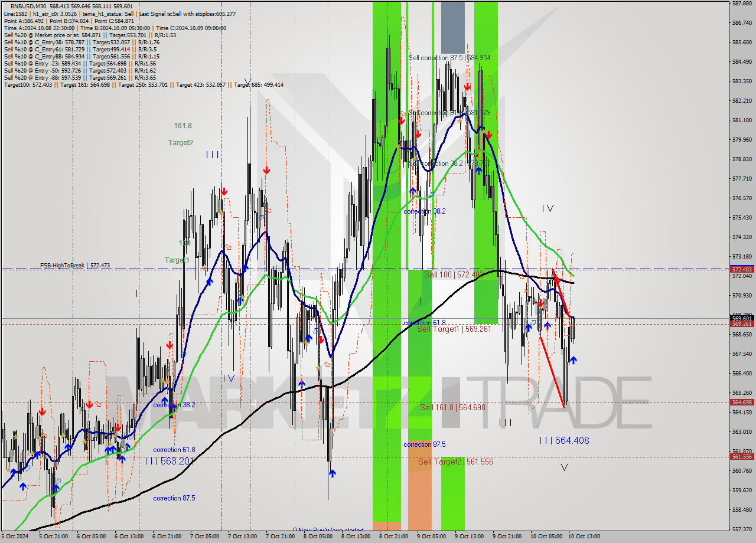Select the '10 Oct 13:00' time axis label

point(584,537)
